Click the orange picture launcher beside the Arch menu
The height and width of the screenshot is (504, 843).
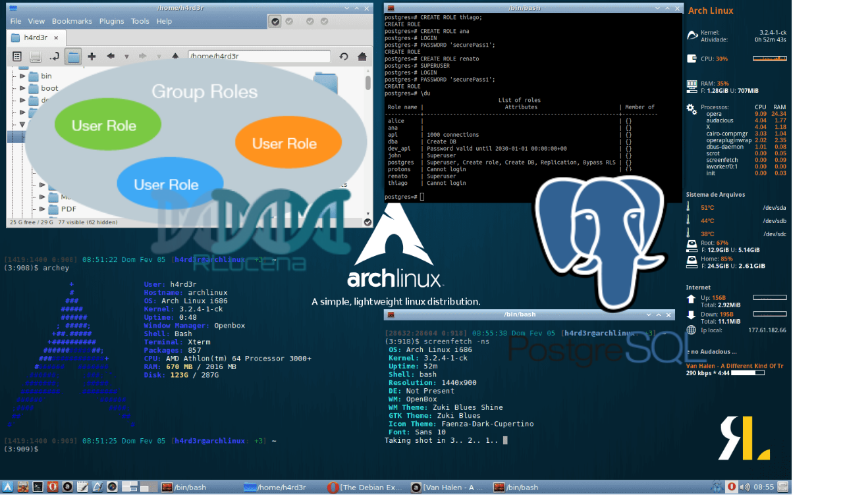23,487
